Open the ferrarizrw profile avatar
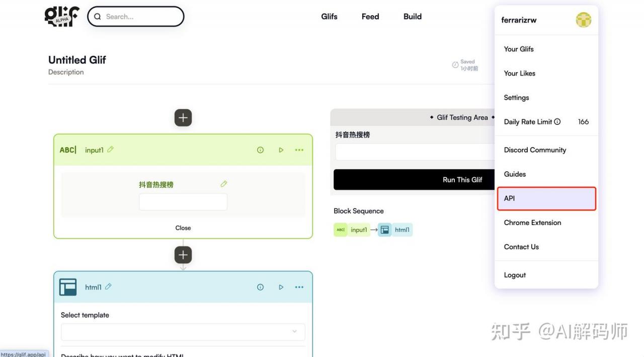Screen dimensions: 644x357 pos(584,20)
